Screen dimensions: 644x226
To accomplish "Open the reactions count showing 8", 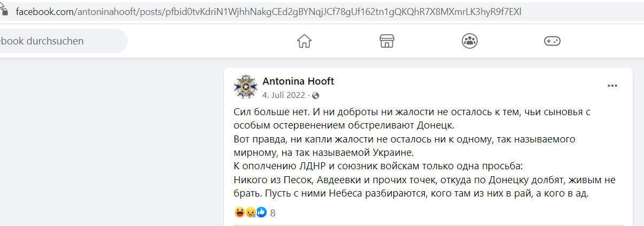I will point(273,213).
